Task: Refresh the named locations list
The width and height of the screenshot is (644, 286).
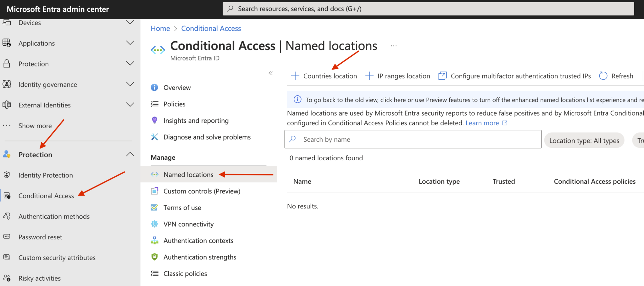Action: click(616, 76)
